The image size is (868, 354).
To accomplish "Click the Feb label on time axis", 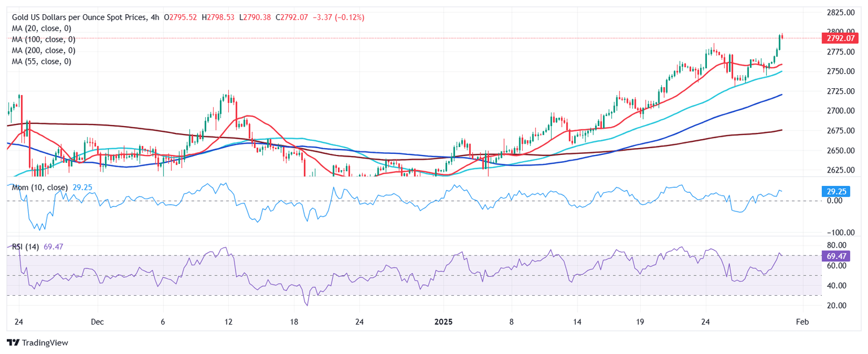I will click(802, 321).
